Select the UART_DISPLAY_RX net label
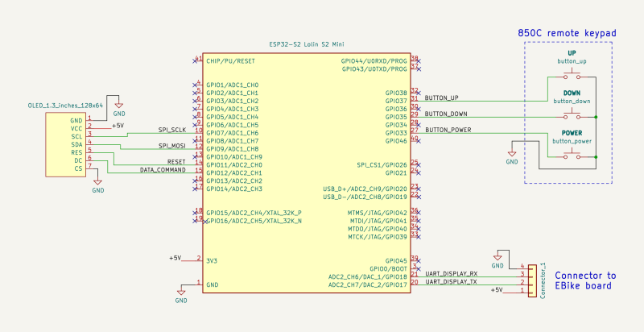 coord(452,274)
